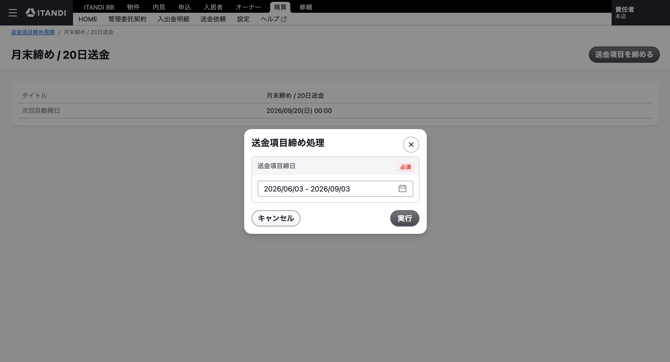Click the タイトル value 月末締め / 20日送金
This screenshot has width=670, height=362.
click(x=295, y=95)
